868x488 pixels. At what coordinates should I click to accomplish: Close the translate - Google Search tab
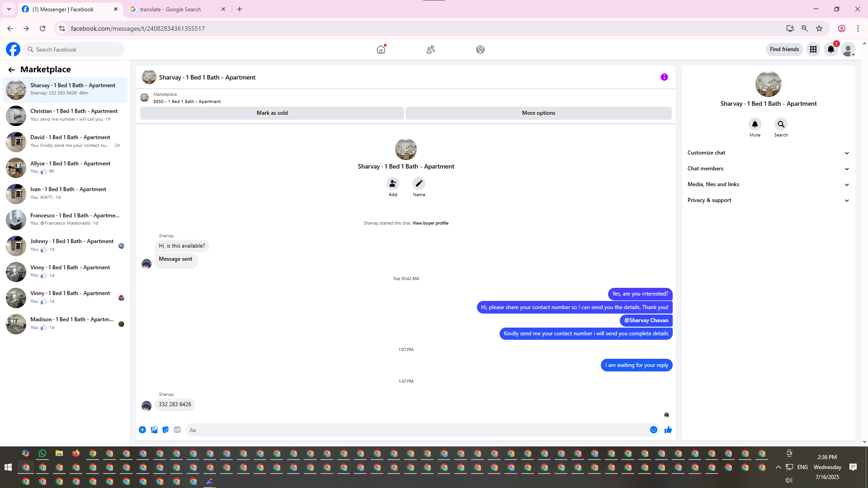pos(223,9)
